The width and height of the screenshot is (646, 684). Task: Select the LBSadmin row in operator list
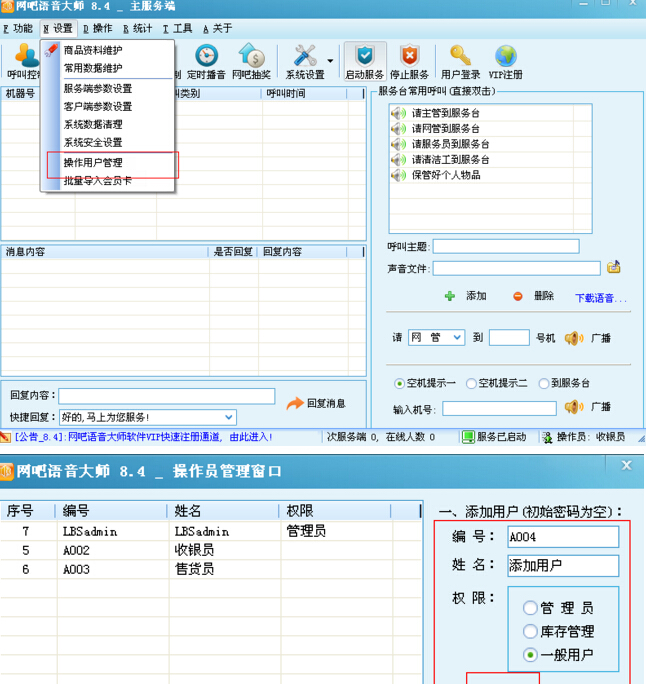pyautogui.click(x=211, y=531)
